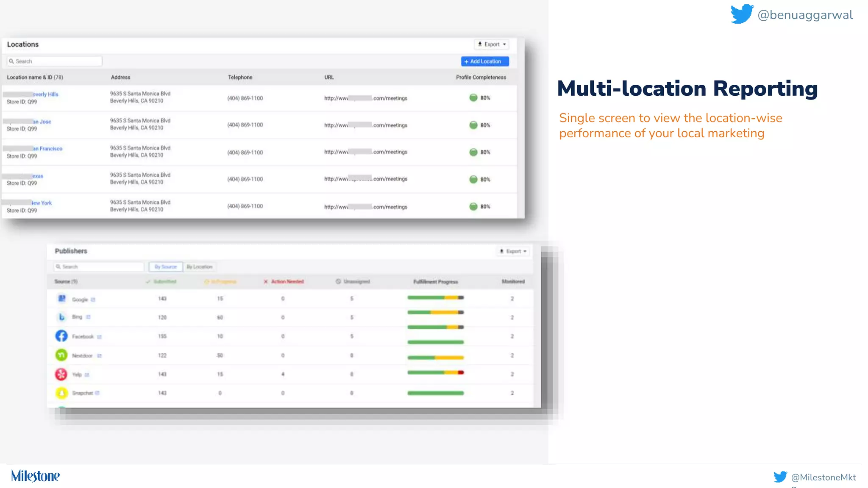Click the phone number in San Jose row
Image resolution: width=868 pixels, height=488 pixels.
tap(245, 125)
